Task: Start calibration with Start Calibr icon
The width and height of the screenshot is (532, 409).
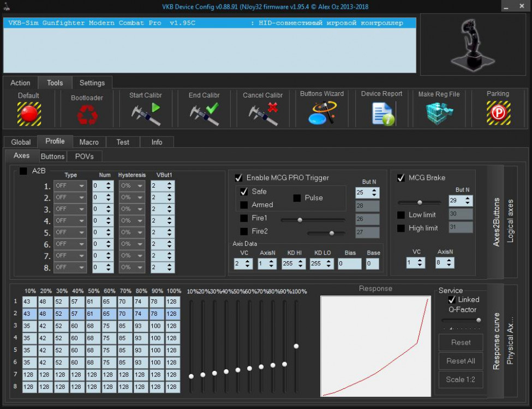Action: (146, 113)
